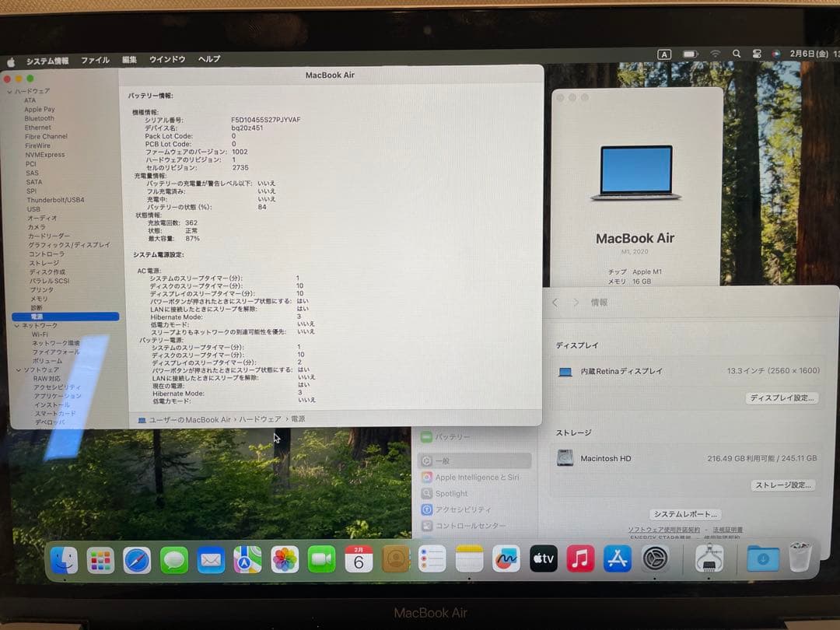Viewport: 840px width, 630px height.
Task: Click システムレポート... button
Action: point(685,514)
